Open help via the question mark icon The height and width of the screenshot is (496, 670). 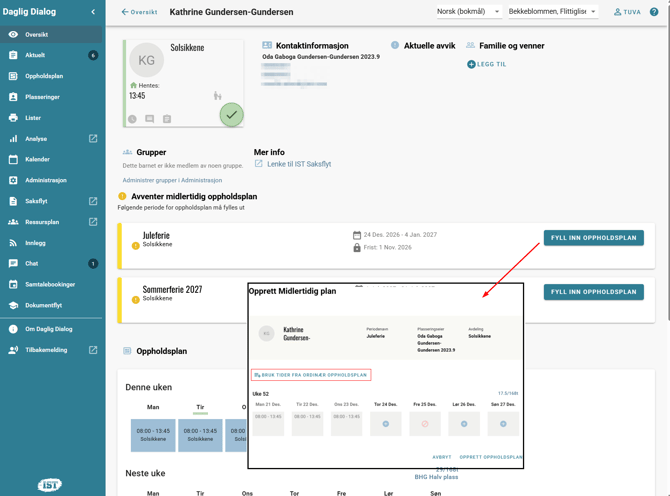pyautogui.click(x=654, y=12)
